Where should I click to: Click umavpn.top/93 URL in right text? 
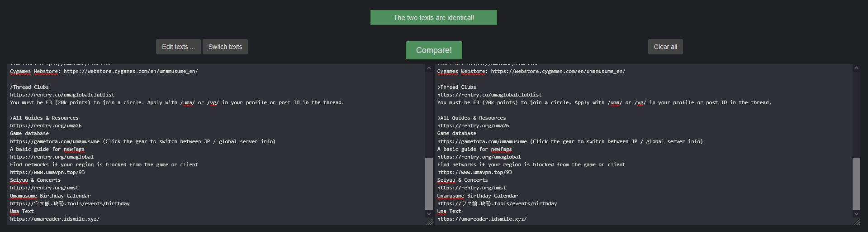click(x=475, y=172)
